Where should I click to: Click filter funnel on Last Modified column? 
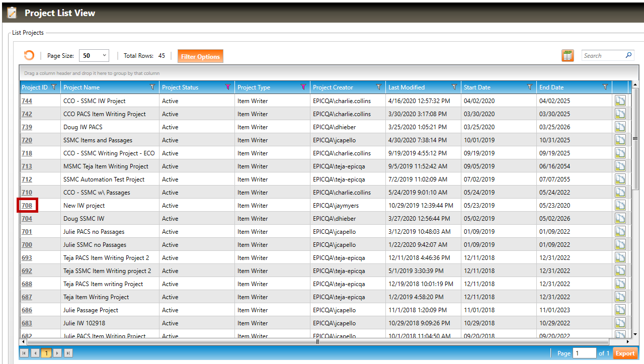pyautogui.click(x=454, y=87)
